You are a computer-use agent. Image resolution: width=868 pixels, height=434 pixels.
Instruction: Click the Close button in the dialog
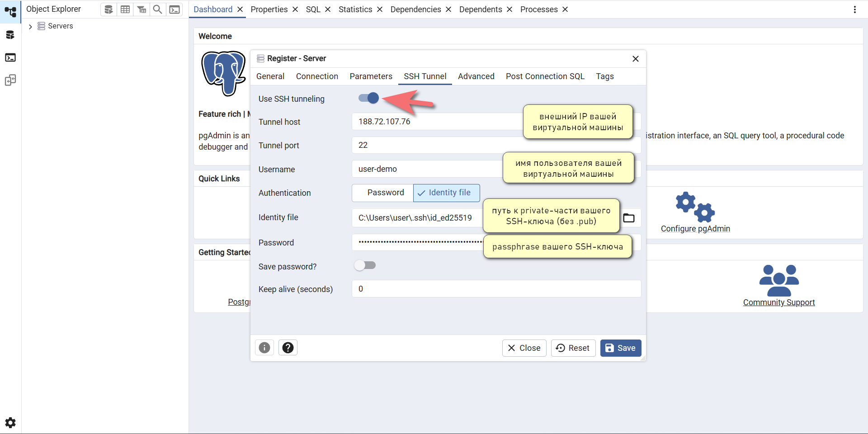(x=524, y=348)
